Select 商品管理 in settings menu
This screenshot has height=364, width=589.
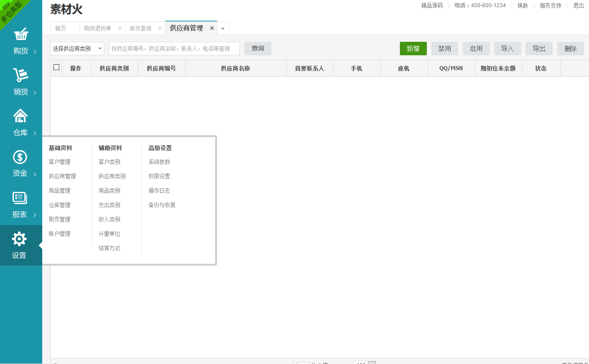[59, 191]
